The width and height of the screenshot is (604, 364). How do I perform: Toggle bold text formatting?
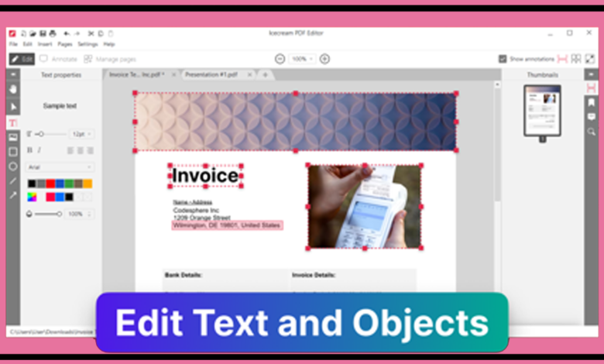[29, 150]
